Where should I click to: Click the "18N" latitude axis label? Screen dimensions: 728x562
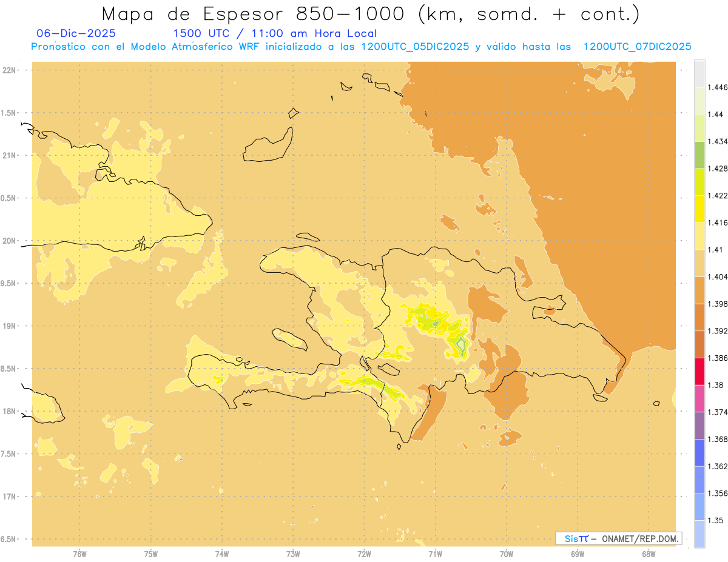tap(9, 412)
